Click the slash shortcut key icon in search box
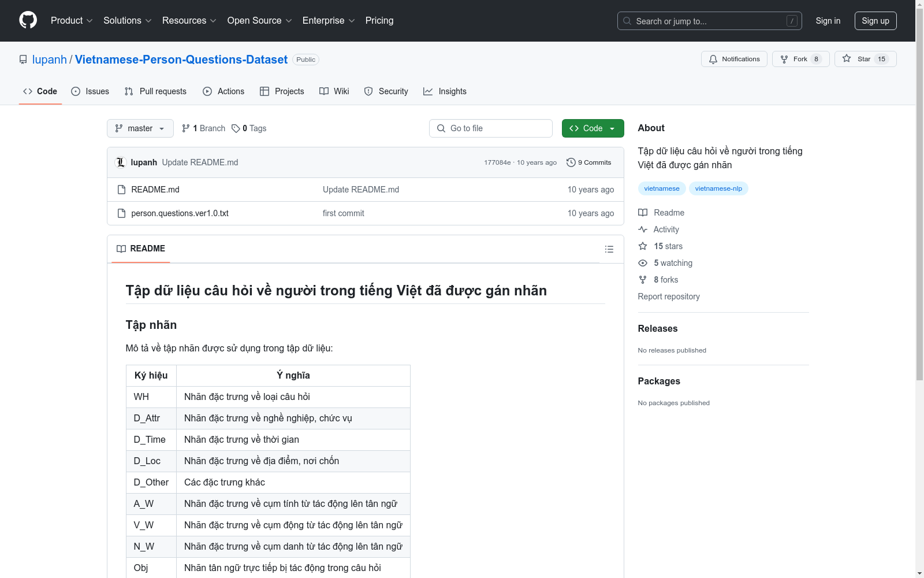The height and width of the screenshot is (578, 924). click(792, 21)
